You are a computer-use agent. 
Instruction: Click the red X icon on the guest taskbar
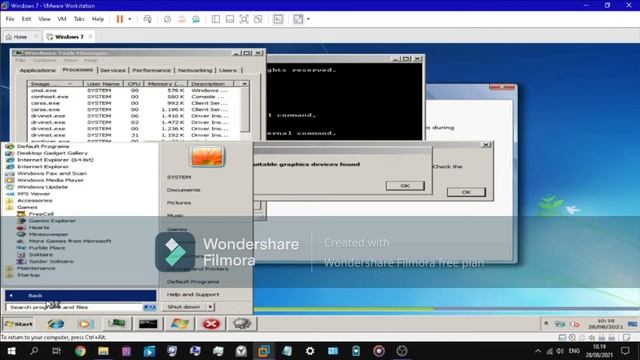(x=211, y=324)
